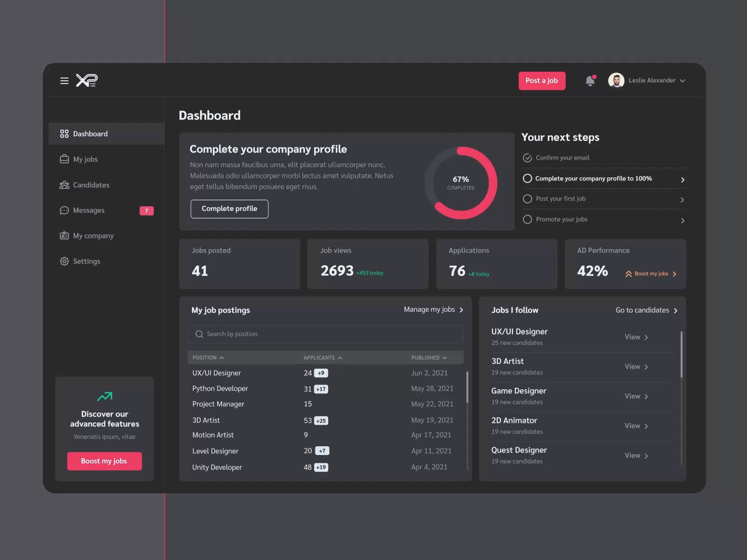View the Quest Designer followed job

[636, 455]
